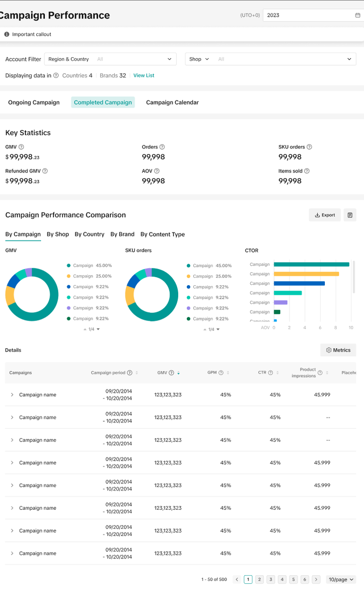The image size is (364, 590).
Task: Sort table by GMV column arrow
Action: pos(178,373)
